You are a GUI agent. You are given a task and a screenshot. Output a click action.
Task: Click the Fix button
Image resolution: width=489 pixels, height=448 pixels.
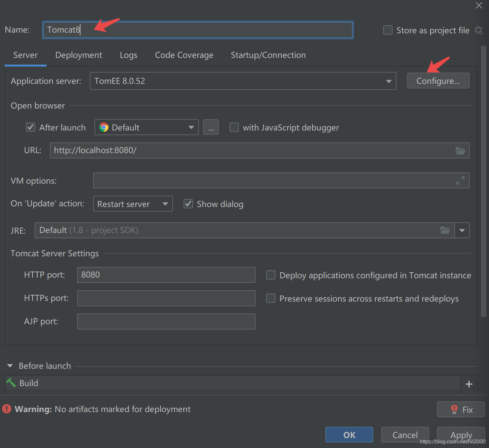tap(461, 409)
